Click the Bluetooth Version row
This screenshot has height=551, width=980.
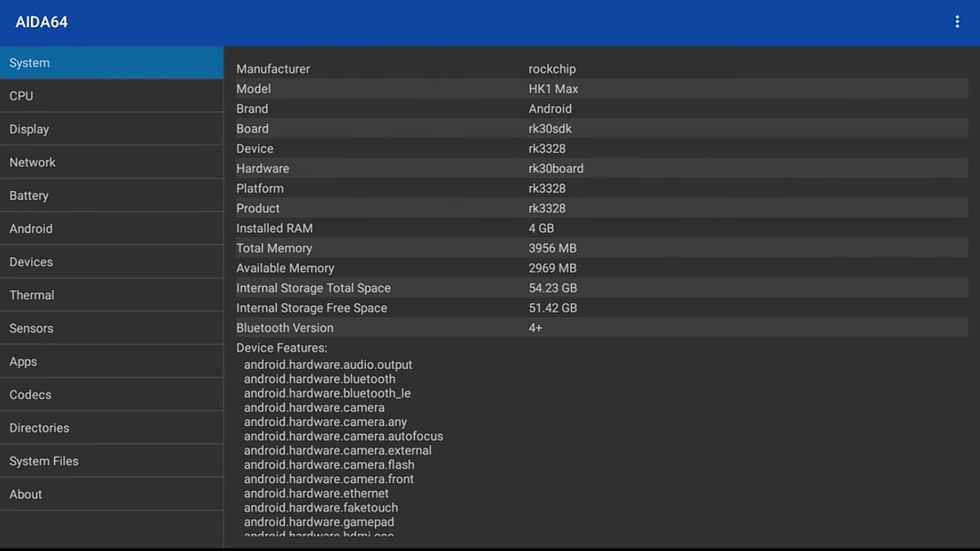tap(601, 328)
